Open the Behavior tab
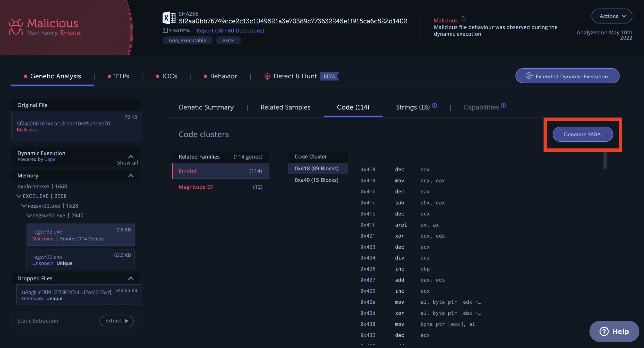This screenshot has height=348, width=644. [x=220, y=76]
